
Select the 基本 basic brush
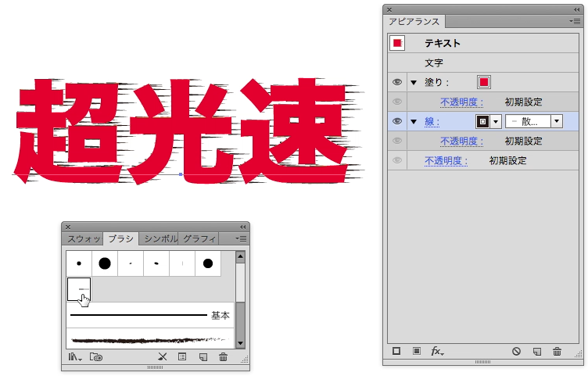150,315
